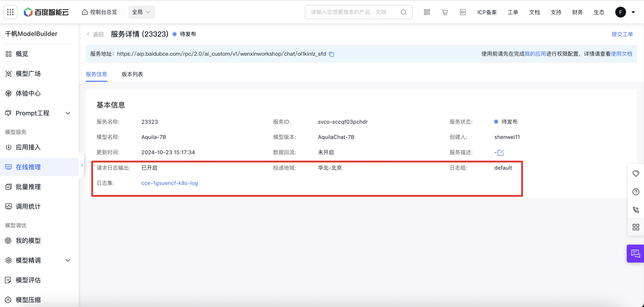
Task: Open 调用统计 in sidebar
Action: click(x=39, y=206)
